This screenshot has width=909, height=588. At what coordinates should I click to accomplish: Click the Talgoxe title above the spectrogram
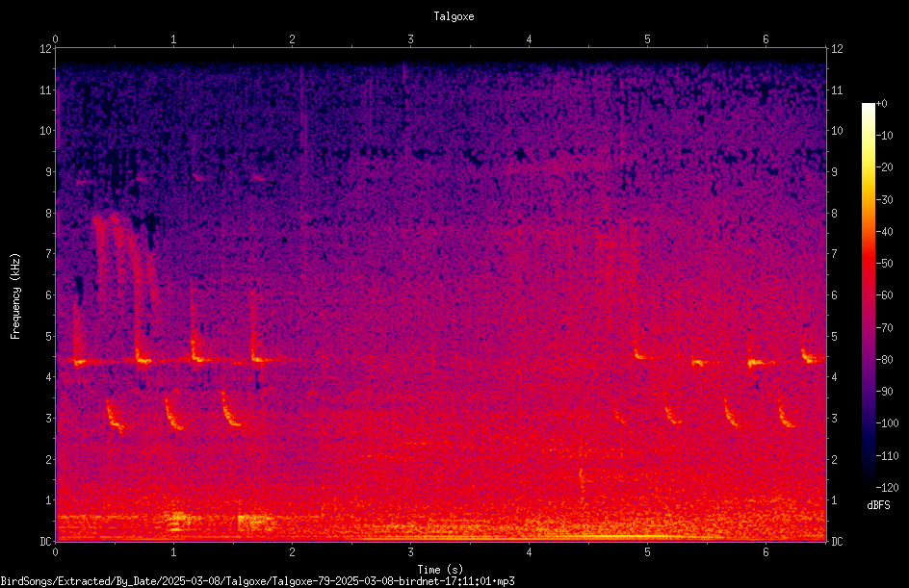tap(454, 16)
